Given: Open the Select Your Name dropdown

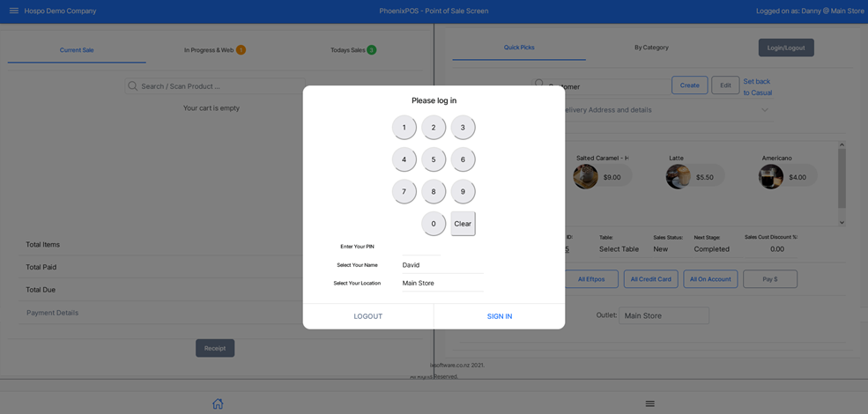Looking at the screenshot, I should click(442, 265).
